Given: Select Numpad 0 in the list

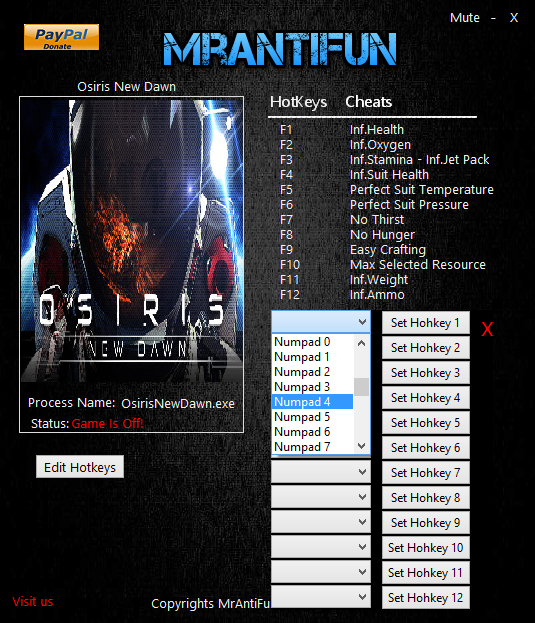Looking at the screenshot, I should pos(313,342).
